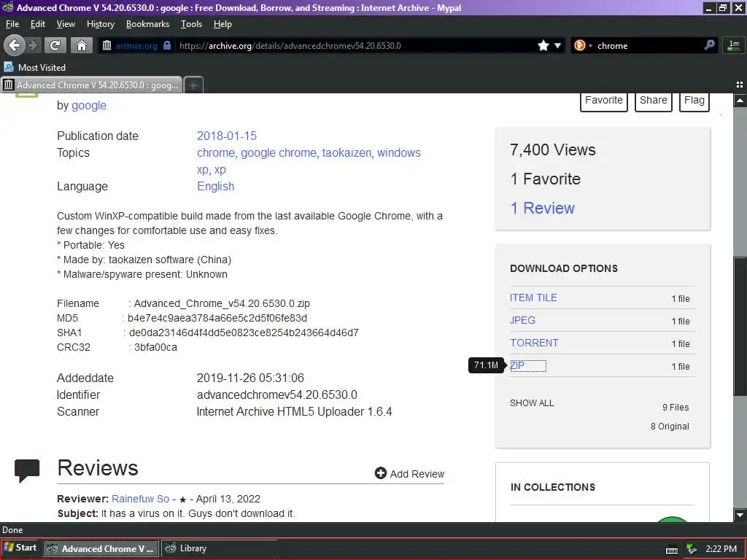
Task: Click the search magnifier icon
Action: 709,45
